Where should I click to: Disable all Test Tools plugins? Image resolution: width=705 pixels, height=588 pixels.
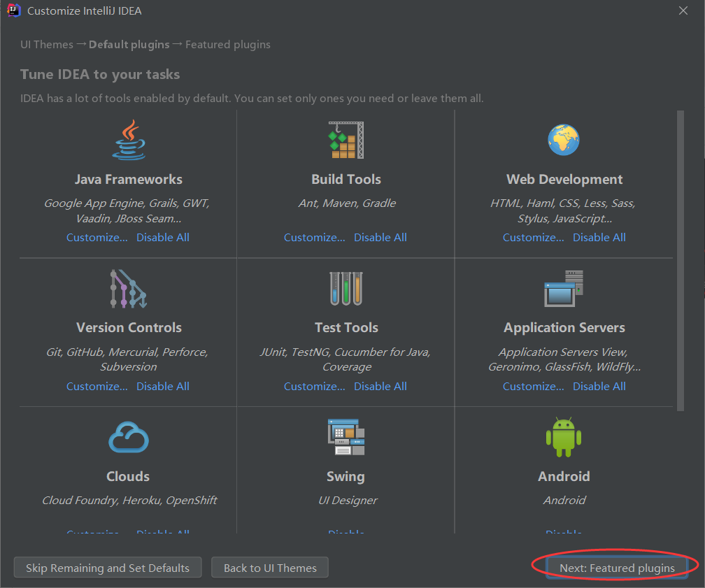[380, 386]
